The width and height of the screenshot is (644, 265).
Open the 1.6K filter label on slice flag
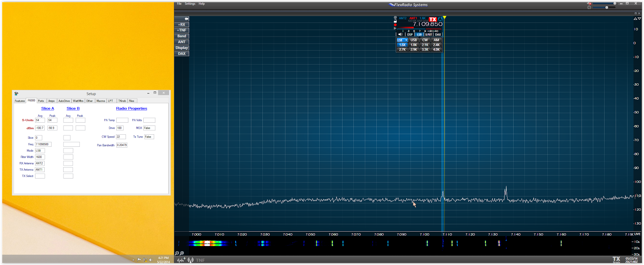click(423, 18)
